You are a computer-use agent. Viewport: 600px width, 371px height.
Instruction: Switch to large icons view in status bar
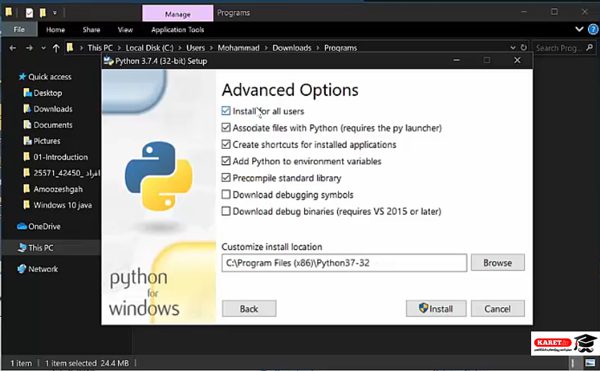pos(590,362)
